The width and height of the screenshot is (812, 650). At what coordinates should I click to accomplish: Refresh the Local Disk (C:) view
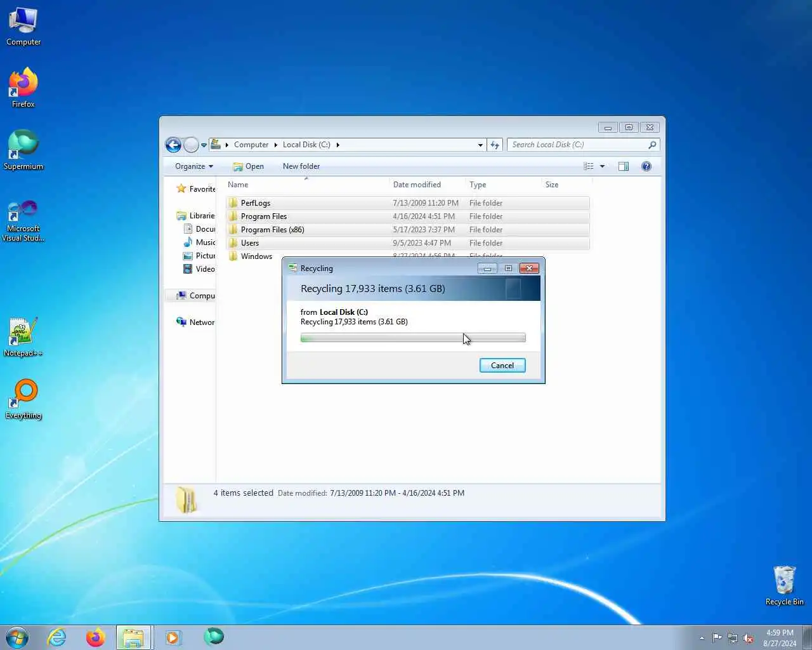(495, 145)
